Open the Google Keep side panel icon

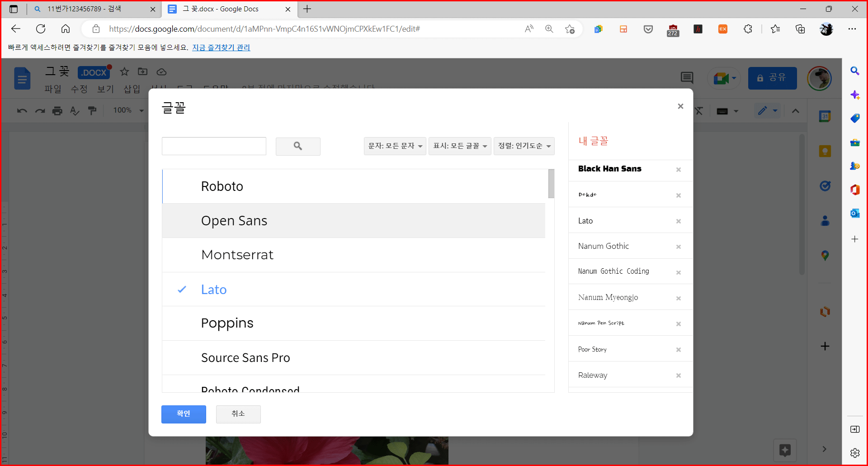tap(825, 151)
